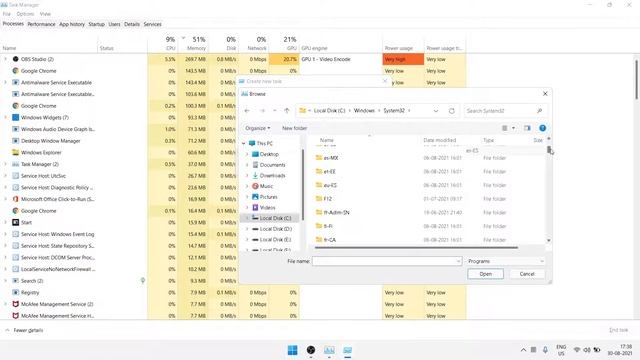The height and width of the screenshot is (360, 640).
Task: Click the Search System32 field
Action: pyautogui.click(x=505, y=111)
